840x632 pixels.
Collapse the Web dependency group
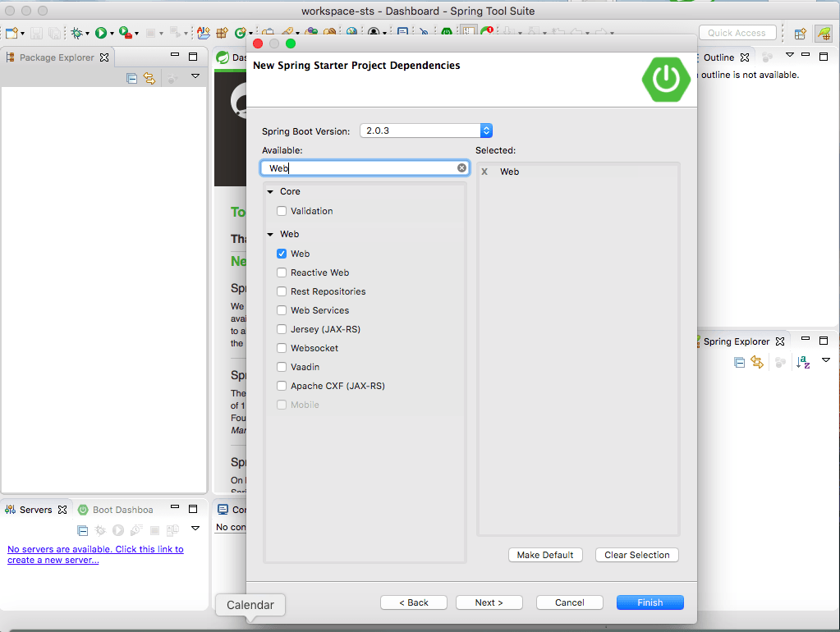click(270, 234)
